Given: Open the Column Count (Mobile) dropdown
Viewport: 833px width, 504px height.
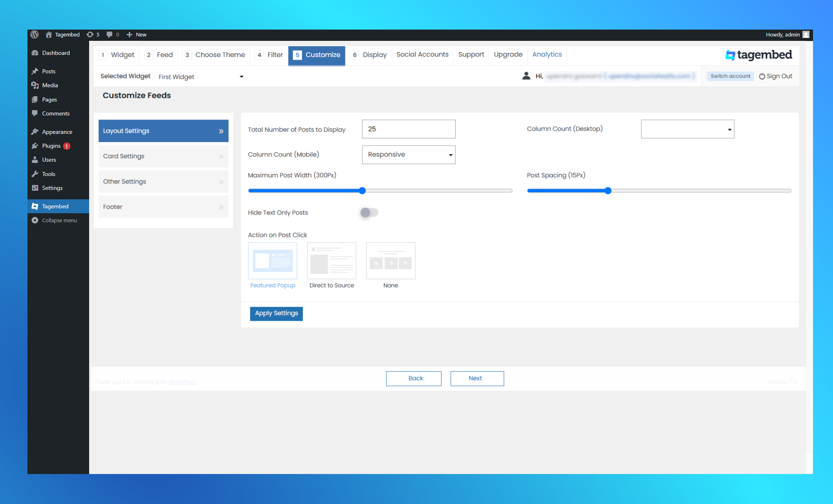Looking at the screenshot, I should [409, 155].
